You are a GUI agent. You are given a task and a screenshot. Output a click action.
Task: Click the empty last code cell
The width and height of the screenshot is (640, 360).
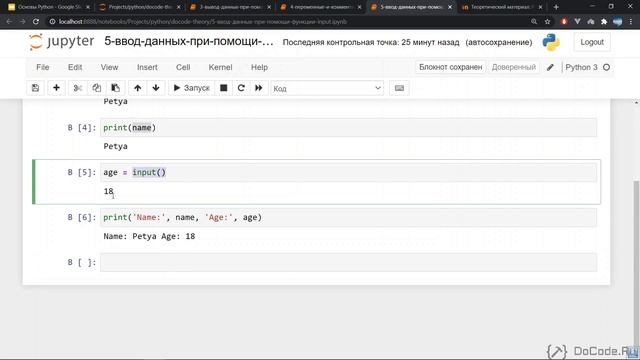(349, 262)
